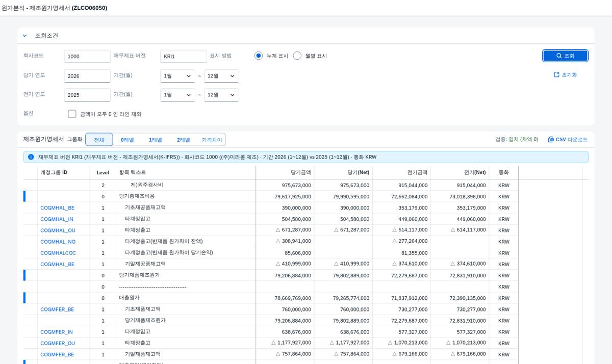
Task: Click value 85,606,000 in 당기금액 column
Action: coord(298,253)
